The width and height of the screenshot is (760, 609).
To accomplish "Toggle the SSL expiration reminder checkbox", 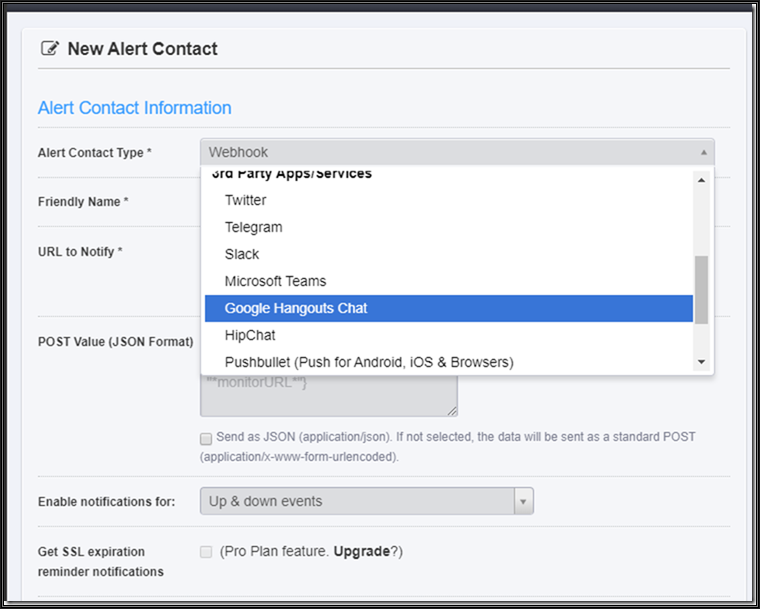I will coord(206,552).
